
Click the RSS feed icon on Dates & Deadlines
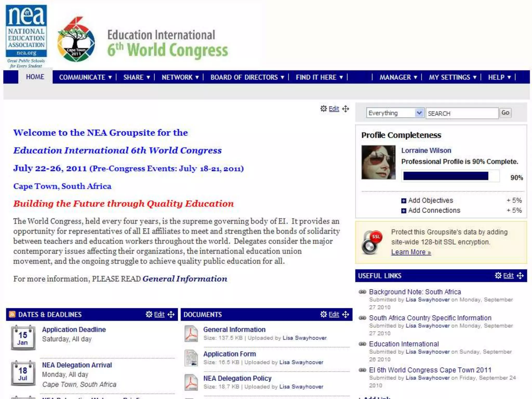coord(12,314)
